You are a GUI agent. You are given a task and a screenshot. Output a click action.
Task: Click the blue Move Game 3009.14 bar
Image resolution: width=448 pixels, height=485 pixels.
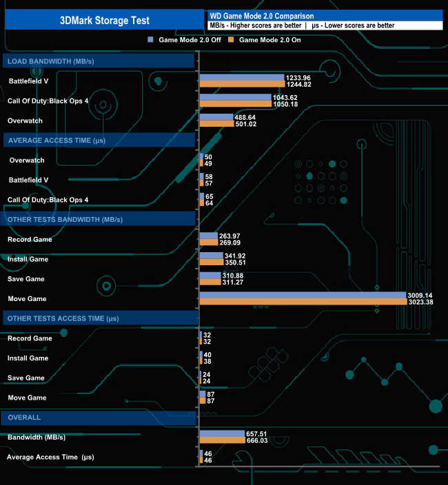303,295
